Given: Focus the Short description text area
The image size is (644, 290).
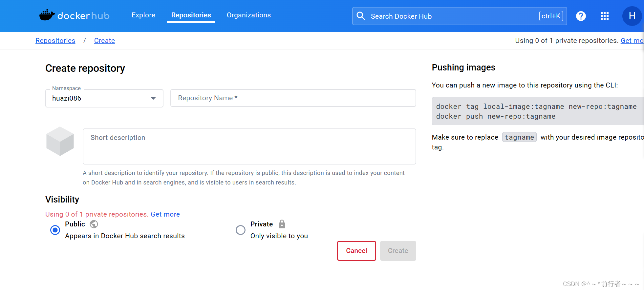Looking at the screenshot, I should [249, 146].
